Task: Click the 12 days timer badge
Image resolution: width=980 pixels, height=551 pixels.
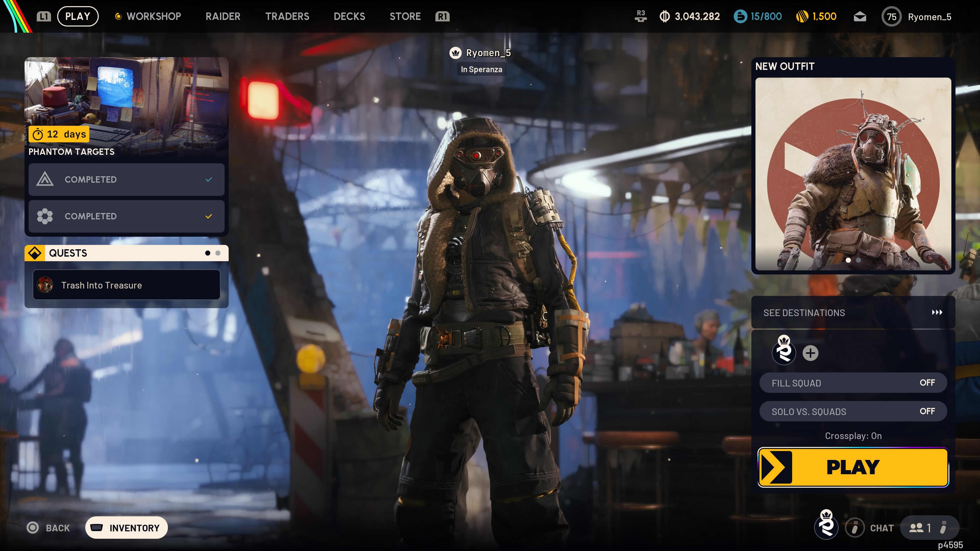Action: pos(59,134)
